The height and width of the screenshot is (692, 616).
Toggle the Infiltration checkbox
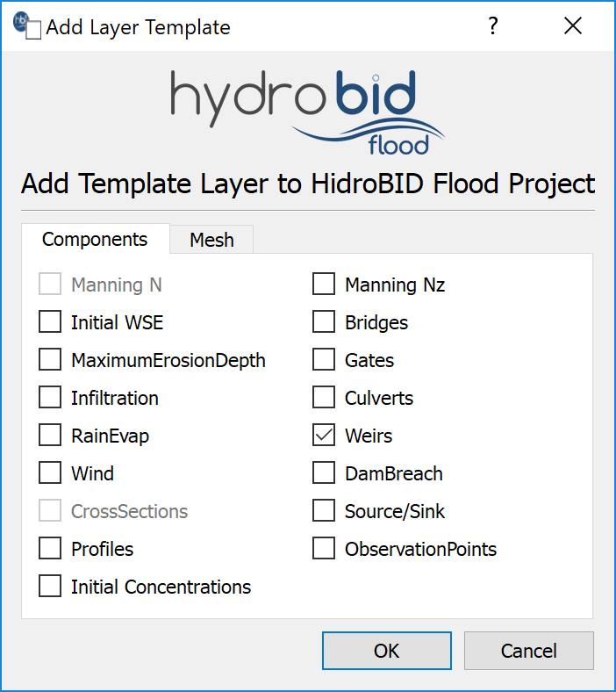[50, 398]
